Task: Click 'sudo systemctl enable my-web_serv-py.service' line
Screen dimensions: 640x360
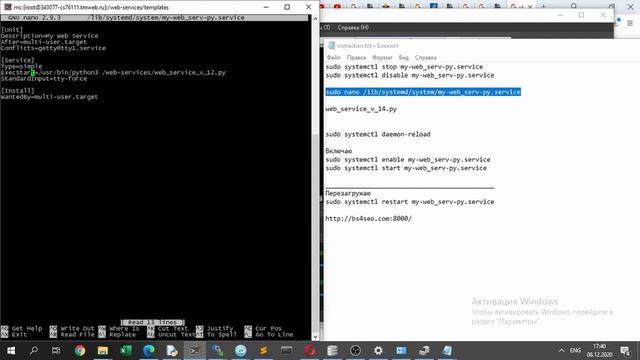Action: pyautogui.click(x=408, y=160)
